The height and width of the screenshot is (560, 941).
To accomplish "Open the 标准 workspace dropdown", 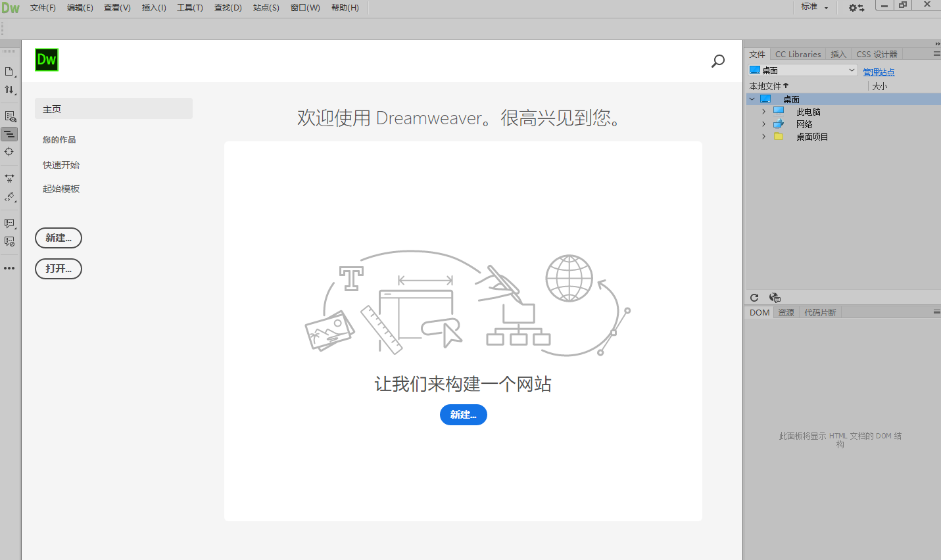I will tap(815, 7).
